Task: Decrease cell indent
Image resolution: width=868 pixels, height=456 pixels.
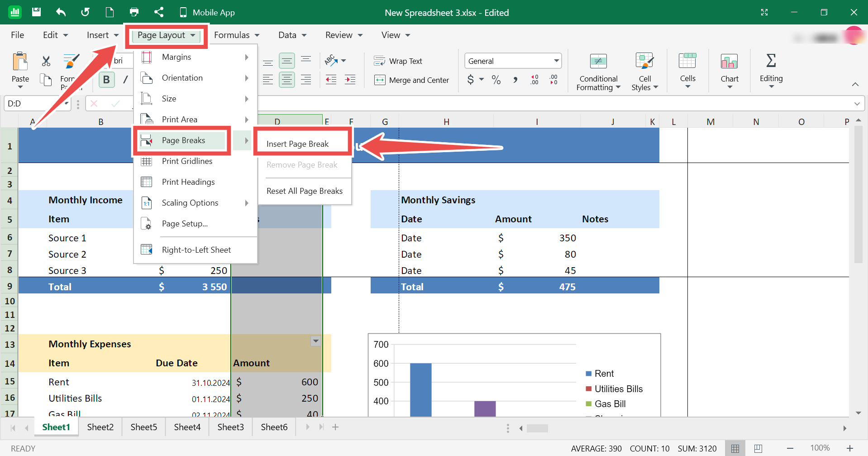Action: [x=331, y=80]
